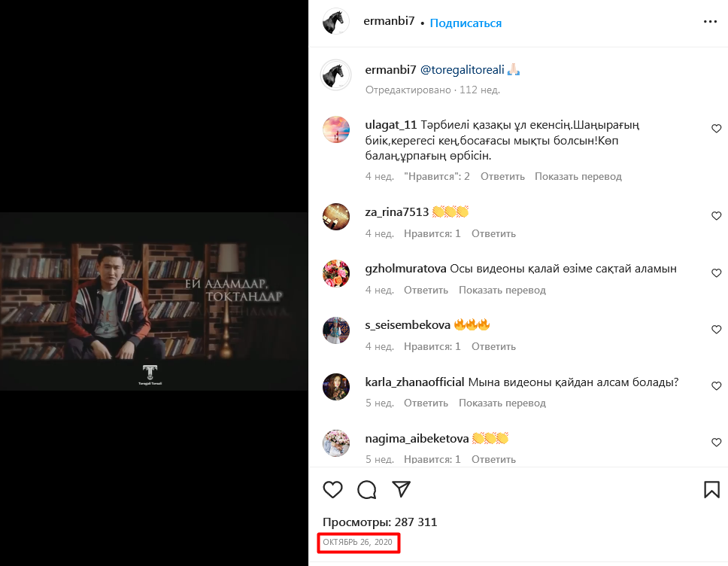Like gzholmuratova's comment
Image resolution: width=728 pixels, height=566 pixels.
tap(716, 272)
